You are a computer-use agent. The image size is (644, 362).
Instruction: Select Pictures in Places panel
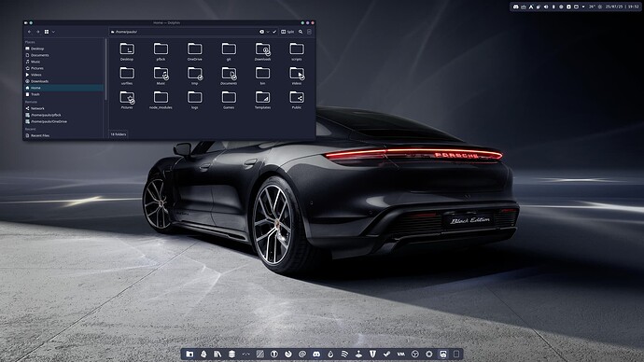coord(63,68)
